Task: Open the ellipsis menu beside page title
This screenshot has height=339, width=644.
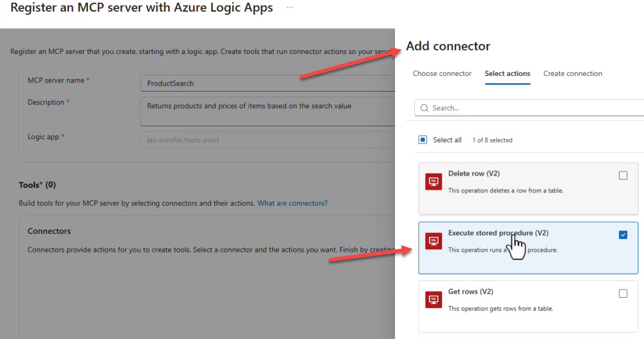Action: pos(290,8)
